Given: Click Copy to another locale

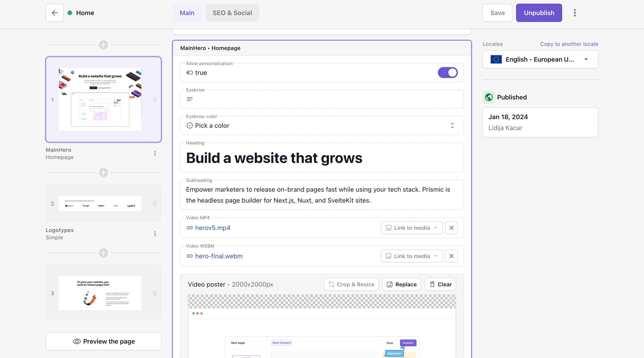Looking at the screenshot, I should [x=569, y=44].
